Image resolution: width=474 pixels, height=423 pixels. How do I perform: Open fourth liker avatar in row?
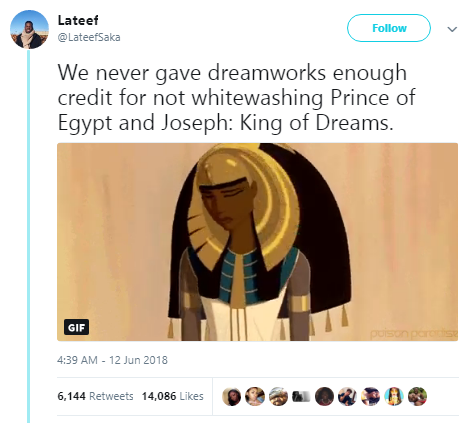tap(301, 396)
